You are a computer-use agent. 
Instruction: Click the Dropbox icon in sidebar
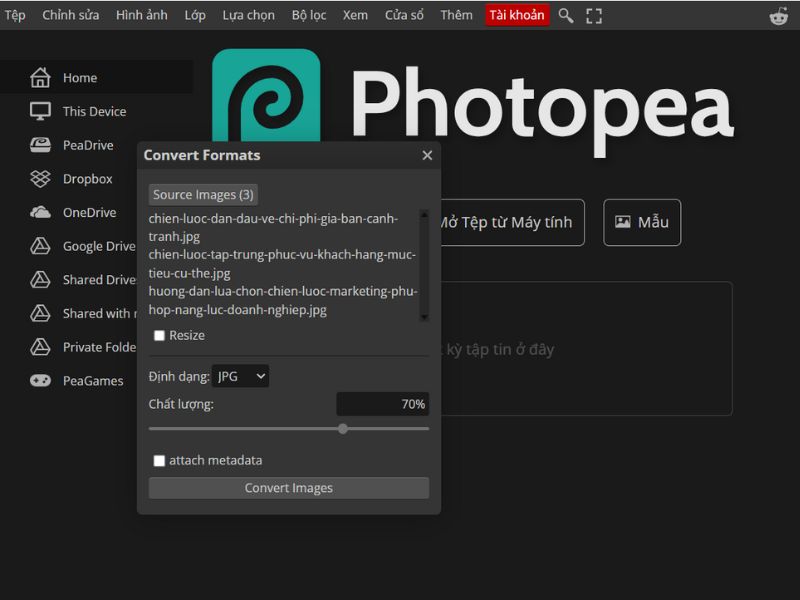40,179
